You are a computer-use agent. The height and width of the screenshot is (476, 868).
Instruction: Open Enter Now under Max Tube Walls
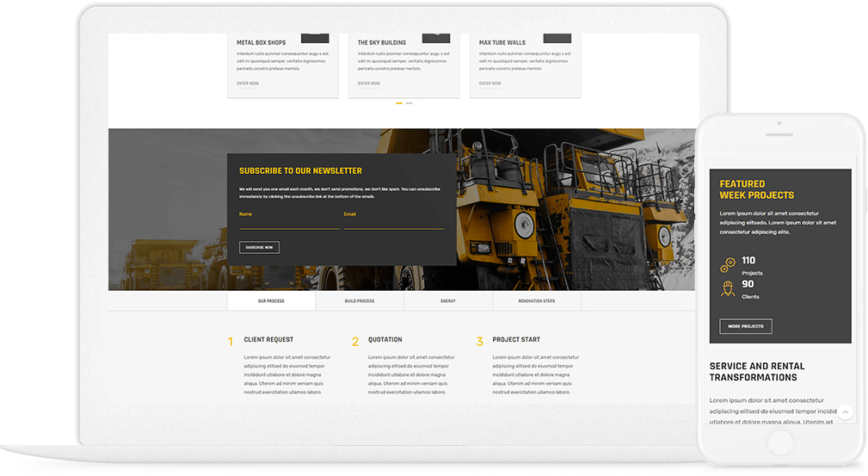click(x=490, y=83)
